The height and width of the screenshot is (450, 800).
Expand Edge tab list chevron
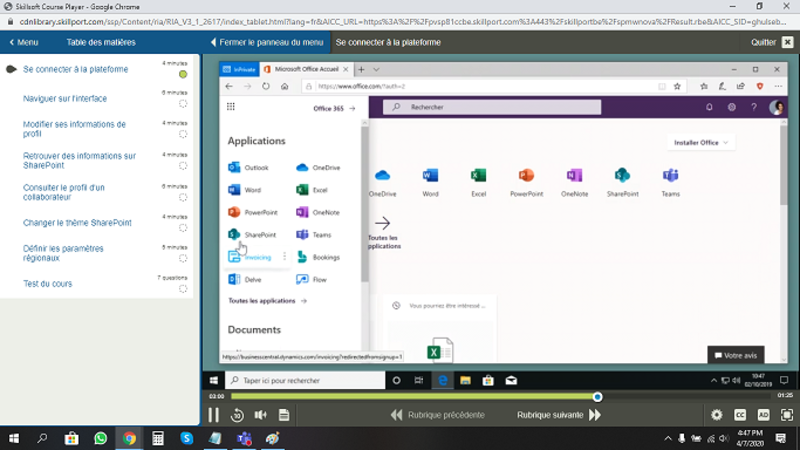pyautogui.click(x=376, y=69)
